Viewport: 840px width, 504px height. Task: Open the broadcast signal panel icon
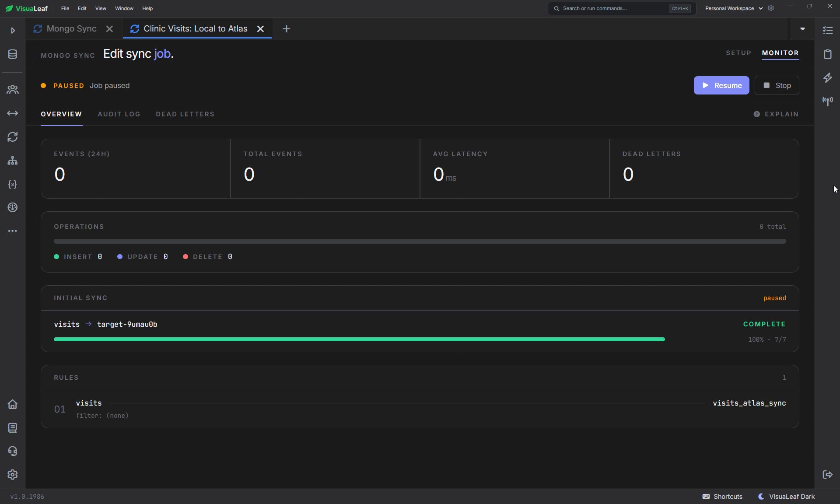click(x=828, y=101)
